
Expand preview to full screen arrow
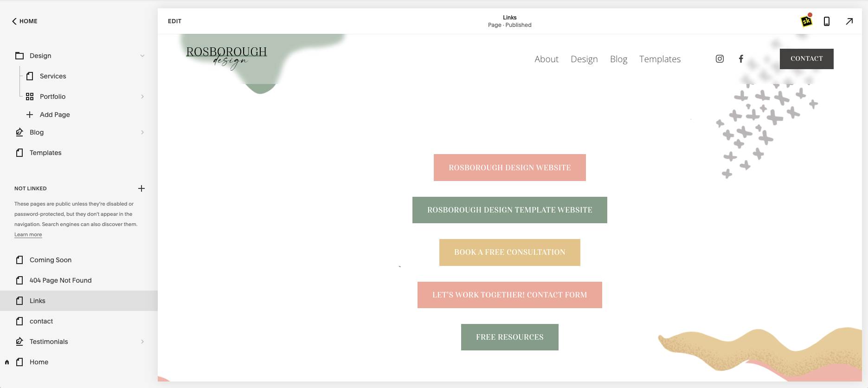pos(849,21)
